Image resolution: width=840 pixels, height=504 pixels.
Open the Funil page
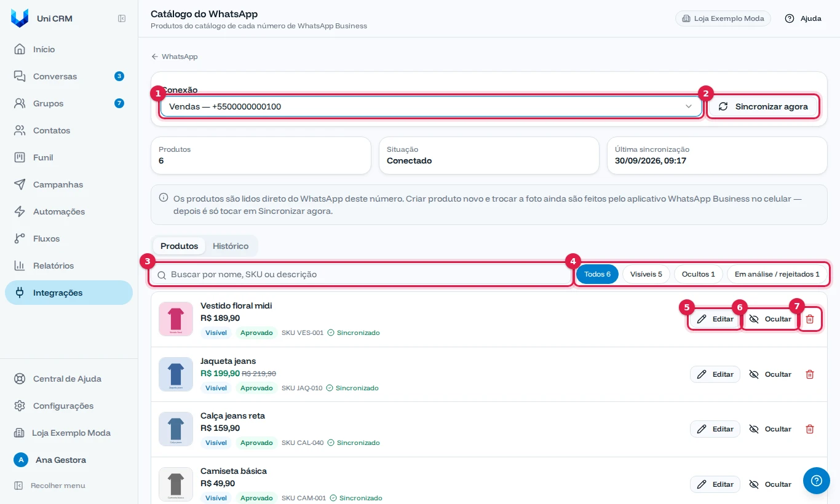[x=69, y=157]
